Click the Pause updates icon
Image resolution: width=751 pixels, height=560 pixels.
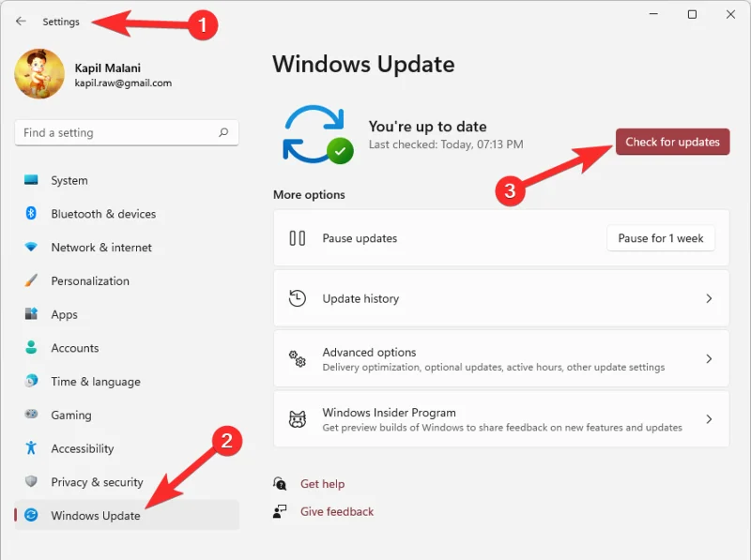pyautogui.click(x=299, y=238)
